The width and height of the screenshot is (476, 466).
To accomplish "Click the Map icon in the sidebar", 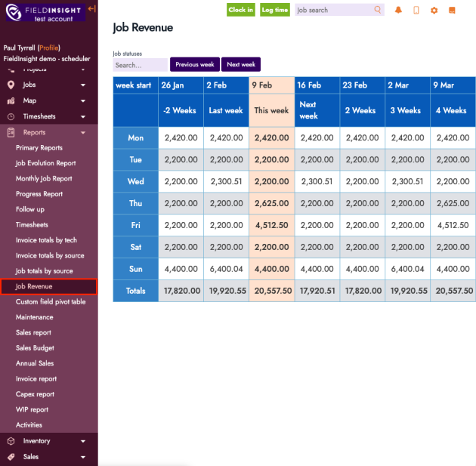I will [x=11, y=100].
